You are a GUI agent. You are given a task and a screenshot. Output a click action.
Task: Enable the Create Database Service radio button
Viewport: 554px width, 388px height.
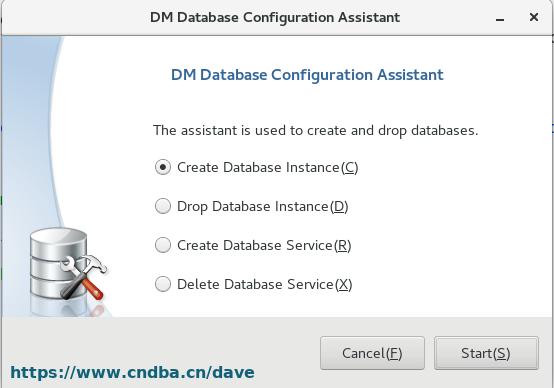pyautogui.click(x=163, y=245)
